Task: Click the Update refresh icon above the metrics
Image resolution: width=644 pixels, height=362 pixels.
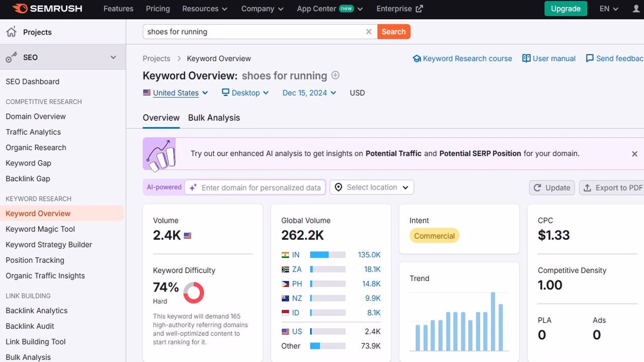Action: pos(537,187)
